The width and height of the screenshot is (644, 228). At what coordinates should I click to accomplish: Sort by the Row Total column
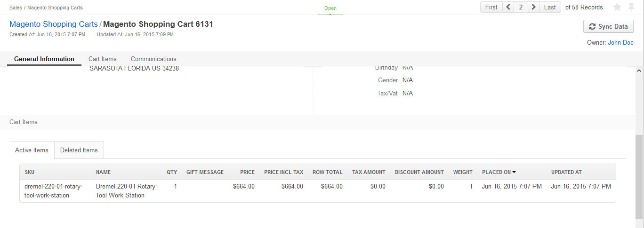tap(328, 172)
